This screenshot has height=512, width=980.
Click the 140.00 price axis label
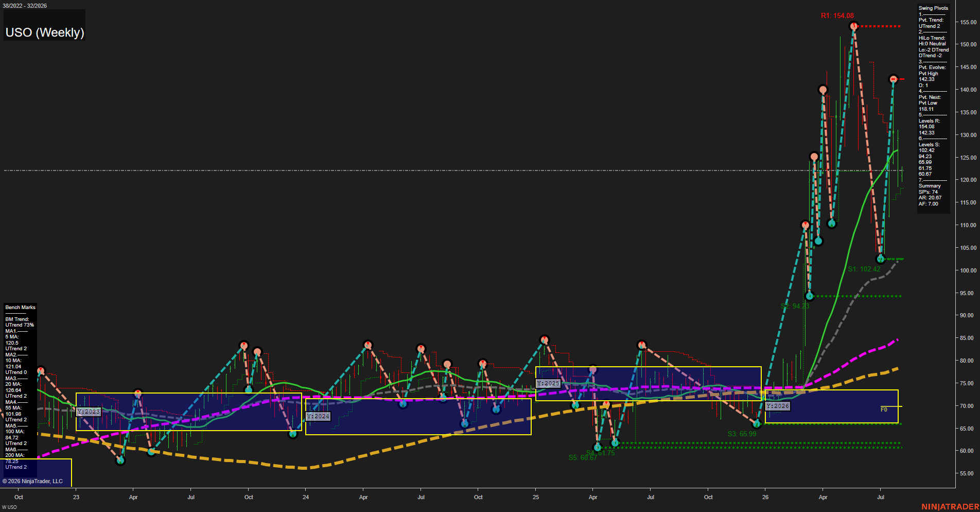click(x=968, y=90)
